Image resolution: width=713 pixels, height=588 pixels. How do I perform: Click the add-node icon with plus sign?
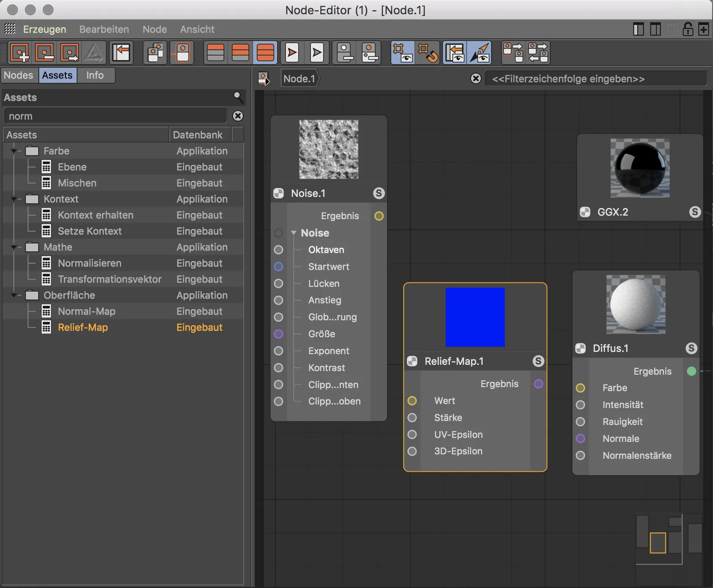20,53
